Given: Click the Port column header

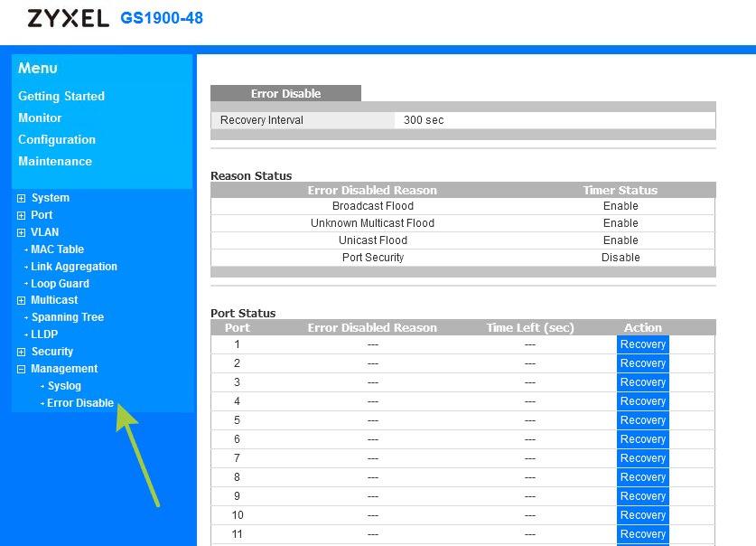Looking at the screenshot, I should (x=238, y=327).
